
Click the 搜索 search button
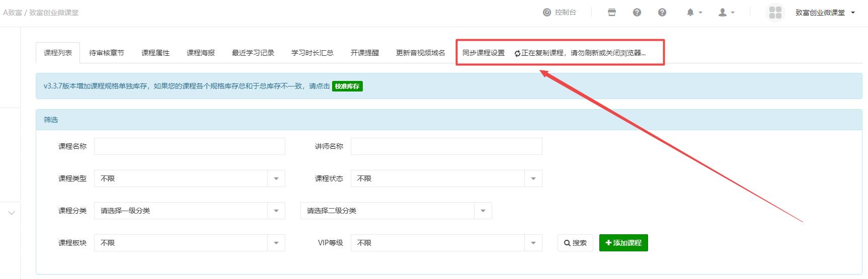point(575,243)
